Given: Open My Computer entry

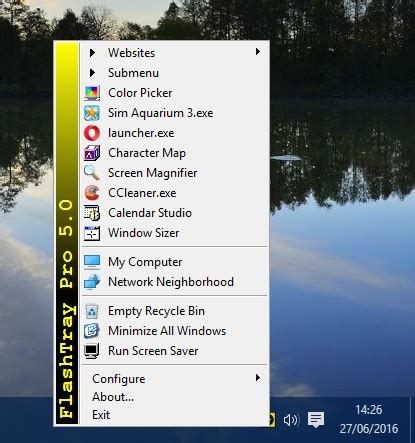Looking at the screenshot, I should [175, 262].
